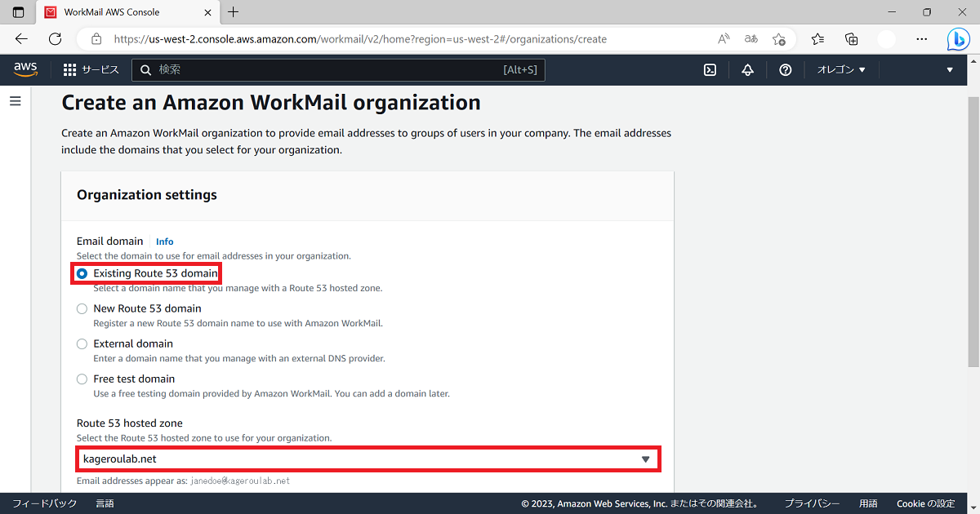Open AWS notifications bell
This screenshot has height=514, width=980.
(747, 69)
